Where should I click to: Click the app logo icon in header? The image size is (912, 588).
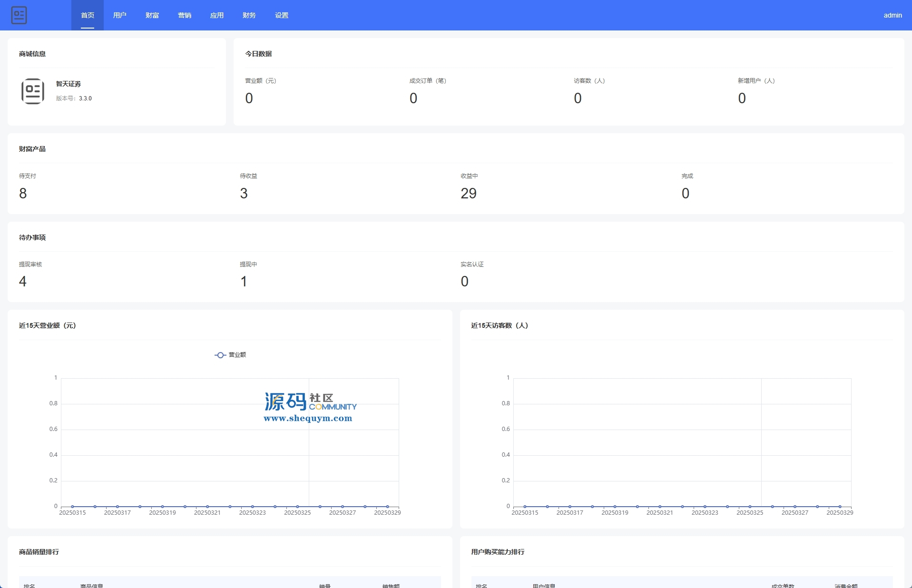click(19, 15)
